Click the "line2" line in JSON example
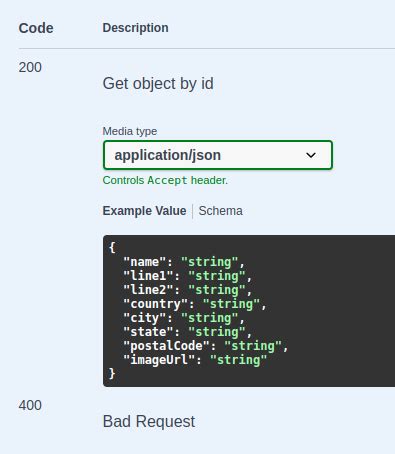Image resolution: width=395 pixels, height=454 pixels. (x=188, y=290)
